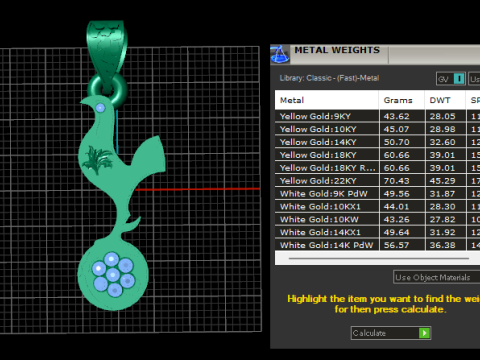Viewport: 480px width, 360px height.
Task: Click the bird's tail feathers
Action: (x=149, y=153)
